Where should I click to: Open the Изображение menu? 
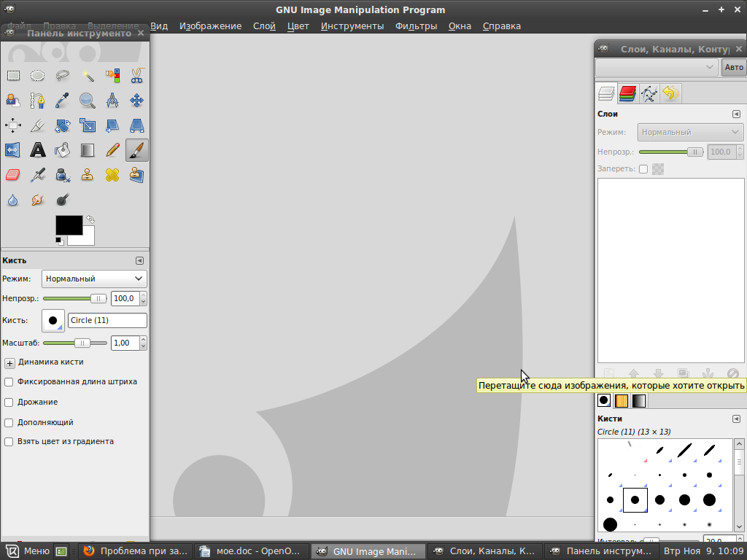211,26
